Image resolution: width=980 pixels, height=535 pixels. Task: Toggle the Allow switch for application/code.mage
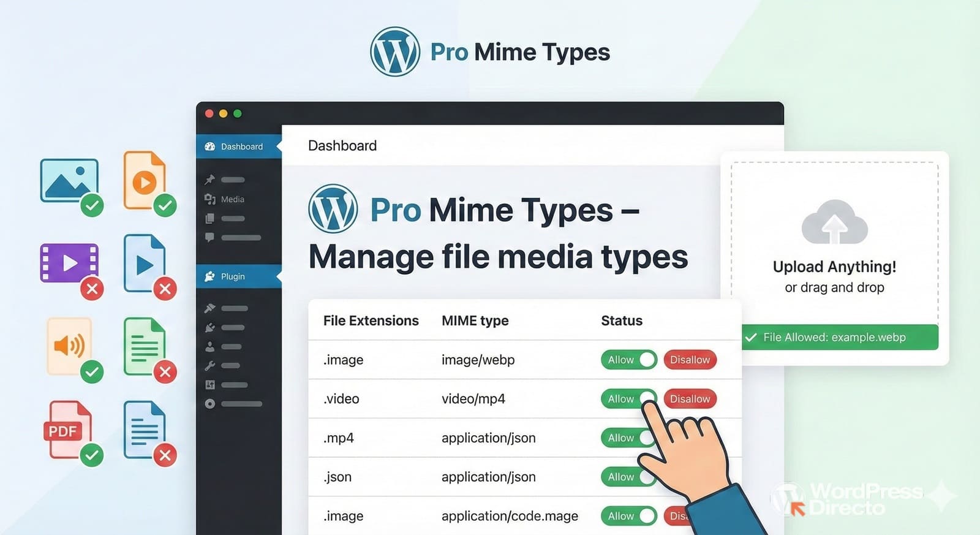click(628, 516)
